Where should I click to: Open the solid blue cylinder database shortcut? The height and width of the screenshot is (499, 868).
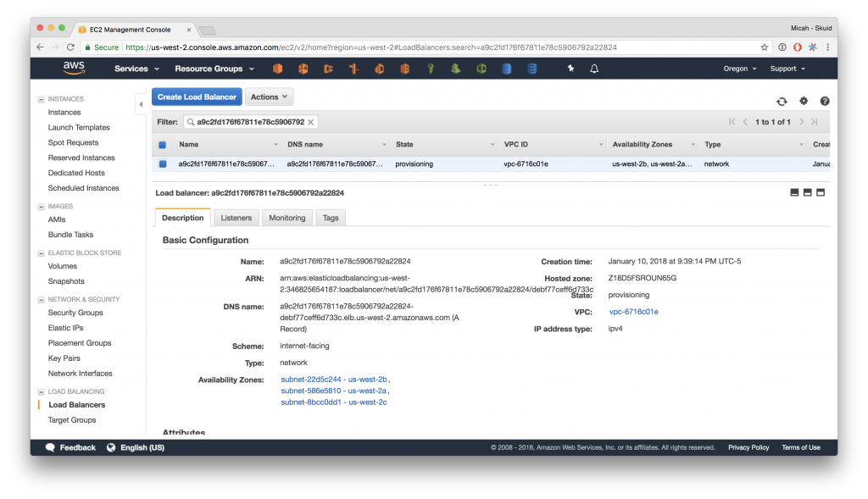(507, 69)
